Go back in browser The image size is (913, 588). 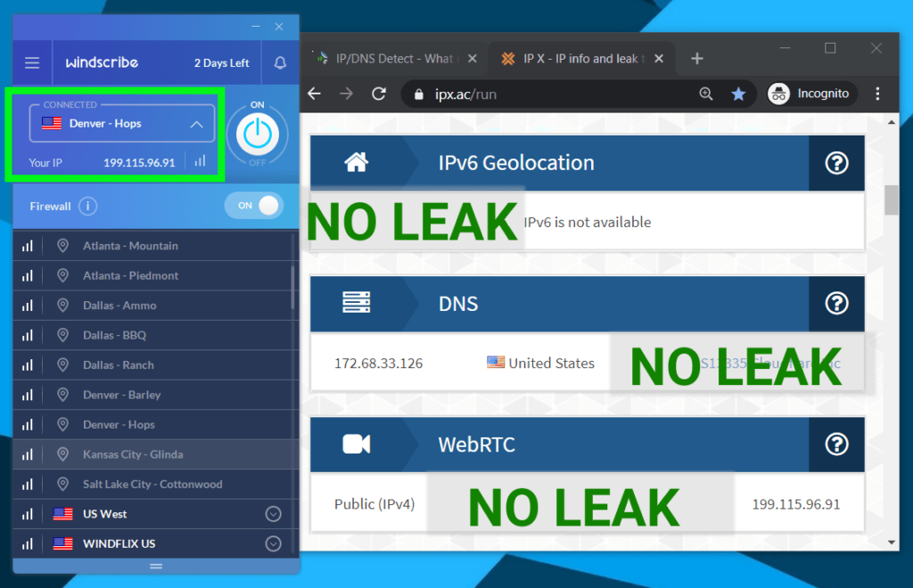(315, 94)
